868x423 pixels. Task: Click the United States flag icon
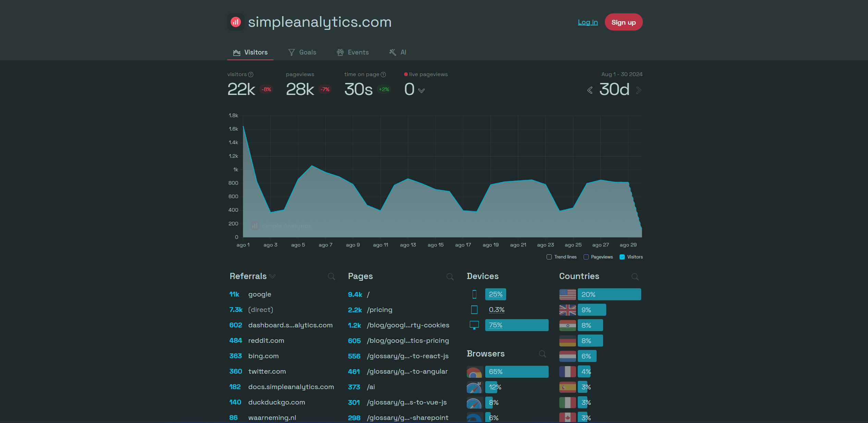coord(567,294)
